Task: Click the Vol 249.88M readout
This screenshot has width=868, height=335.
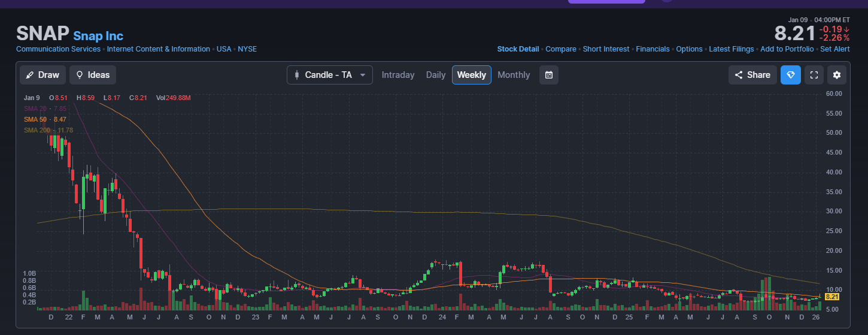Action: tap(173, 98)
